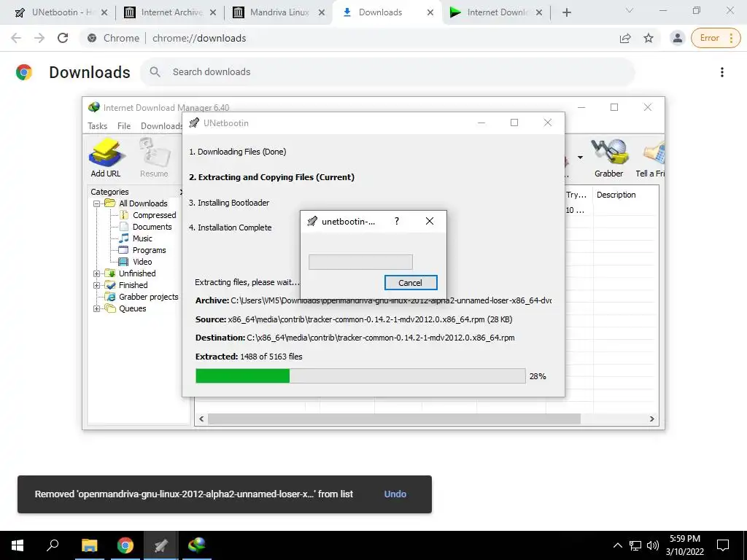Switch to the Internet Download Manager browser tab
The width and height of the screenshot is (747, 560).
(x=496, y=12)
